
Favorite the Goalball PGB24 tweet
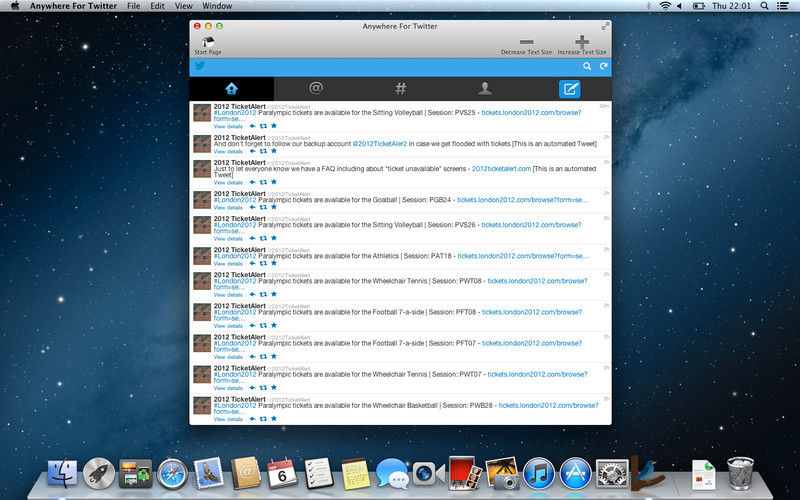click(274, 207)
